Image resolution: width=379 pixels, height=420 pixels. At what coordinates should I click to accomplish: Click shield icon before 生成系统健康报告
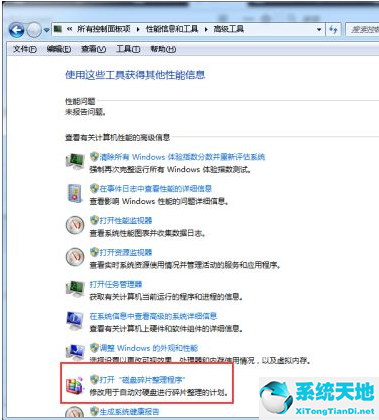pyautogui.click(x=94, y=412)
